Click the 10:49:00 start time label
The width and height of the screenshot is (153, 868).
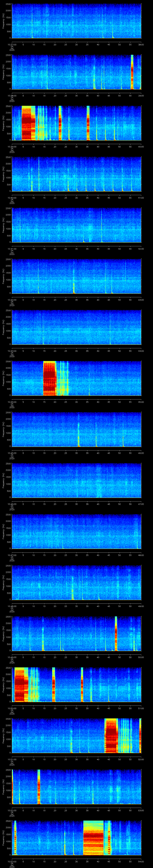[12, 657]
